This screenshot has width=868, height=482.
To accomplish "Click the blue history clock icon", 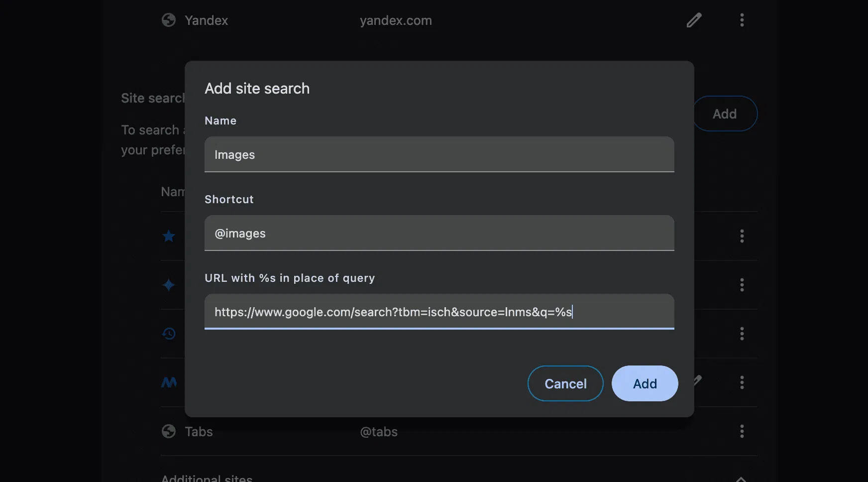I will (x=169, y=334).
